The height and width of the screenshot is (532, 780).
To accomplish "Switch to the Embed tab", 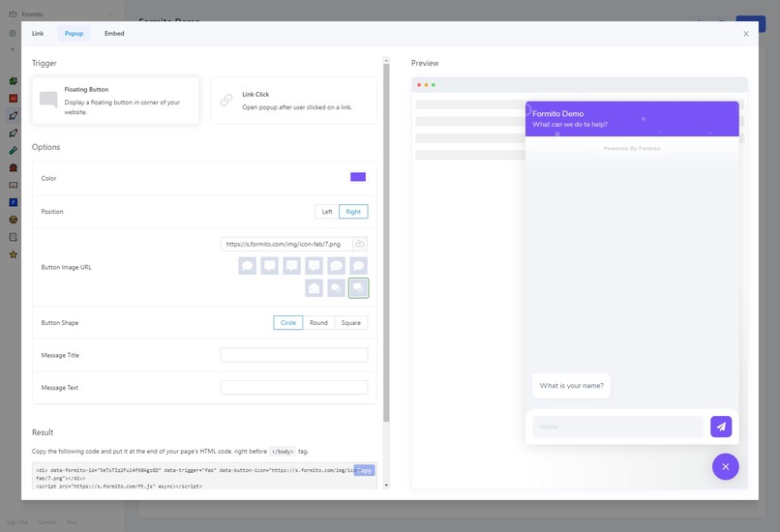I will 114,33.
